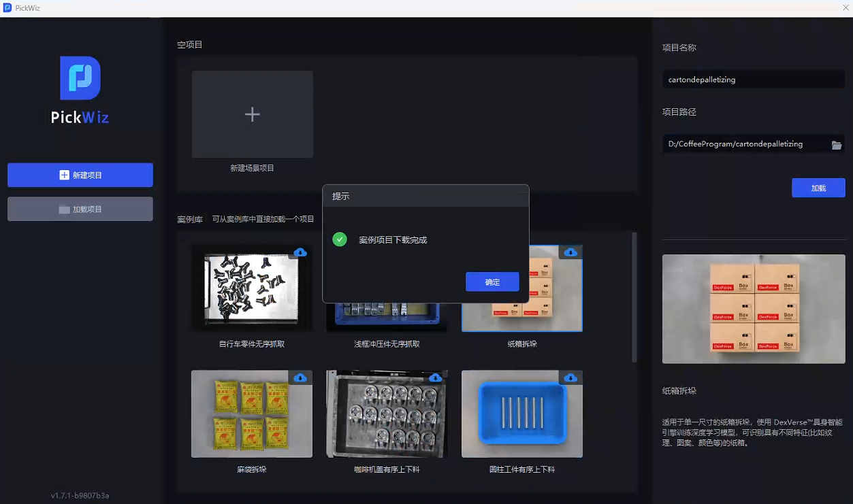
Task: Click the 新建项目 button in the sidebar
Action: [x=80, y=175]
